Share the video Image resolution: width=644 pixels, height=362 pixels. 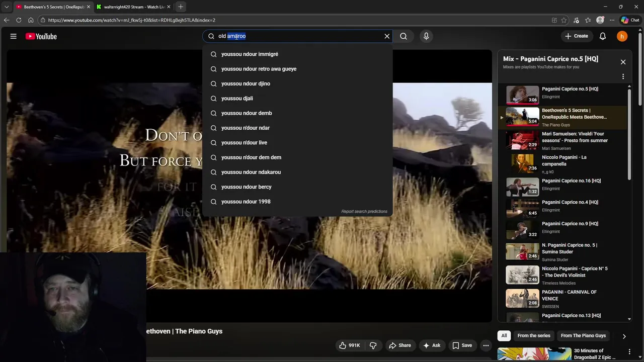(x=400, y=345)
